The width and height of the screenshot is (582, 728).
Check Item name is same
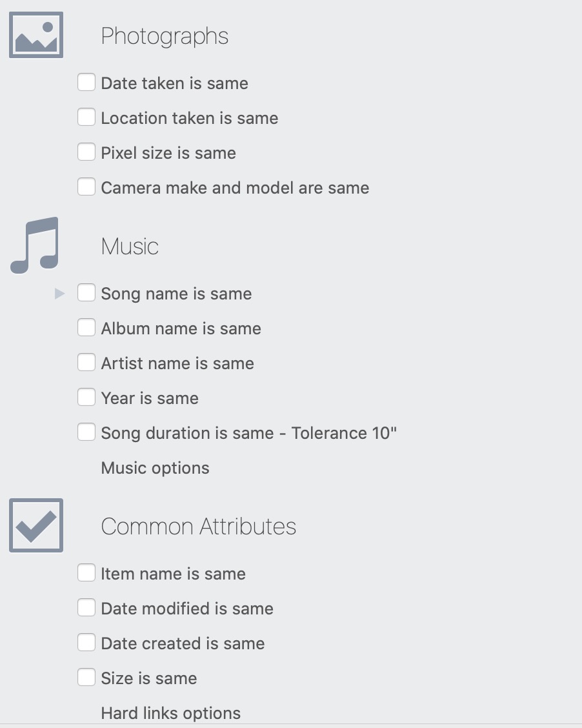(x=86, y=572)
